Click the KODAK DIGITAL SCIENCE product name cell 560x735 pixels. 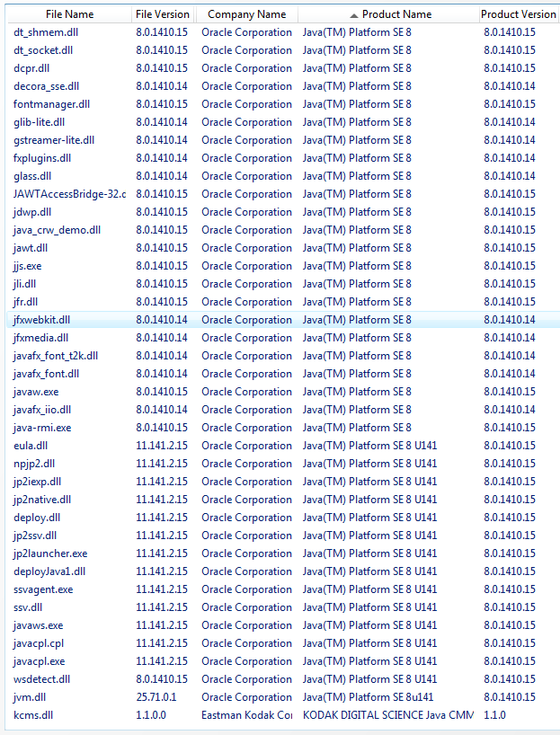coord(387,715)
